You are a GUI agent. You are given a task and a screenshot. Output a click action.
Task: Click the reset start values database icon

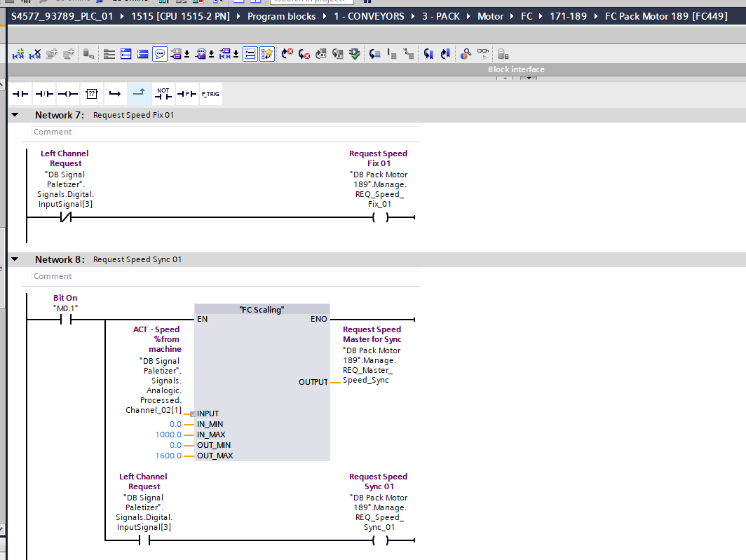coord(88,54)
